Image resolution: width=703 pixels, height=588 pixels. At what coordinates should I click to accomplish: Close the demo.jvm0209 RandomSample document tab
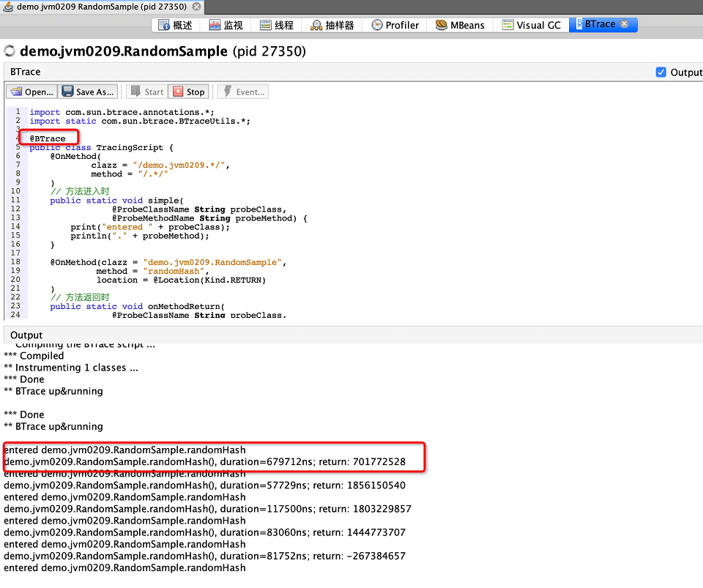(x=196, y=7)
